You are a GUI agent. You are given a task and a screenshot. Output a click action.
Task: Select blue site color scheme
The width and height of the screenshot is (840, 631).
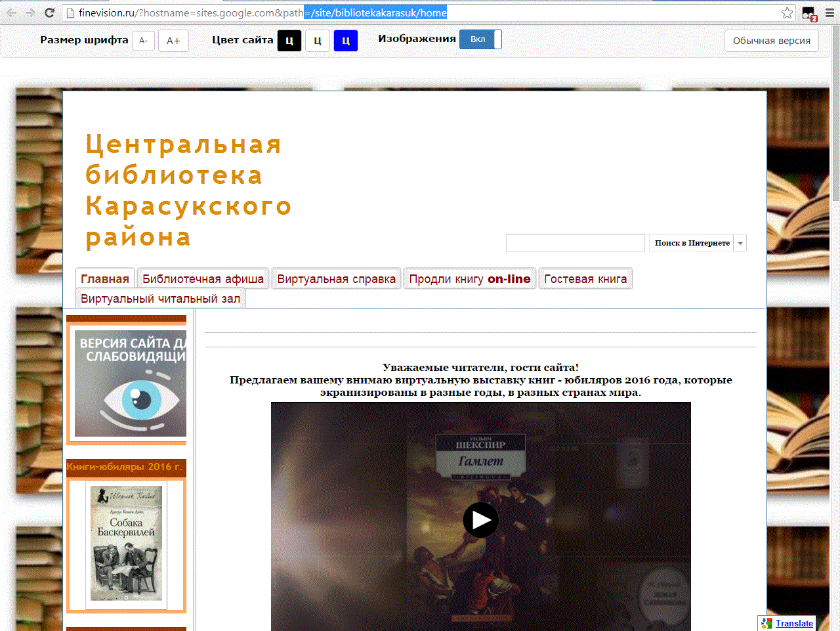click(x=346, y=41)
